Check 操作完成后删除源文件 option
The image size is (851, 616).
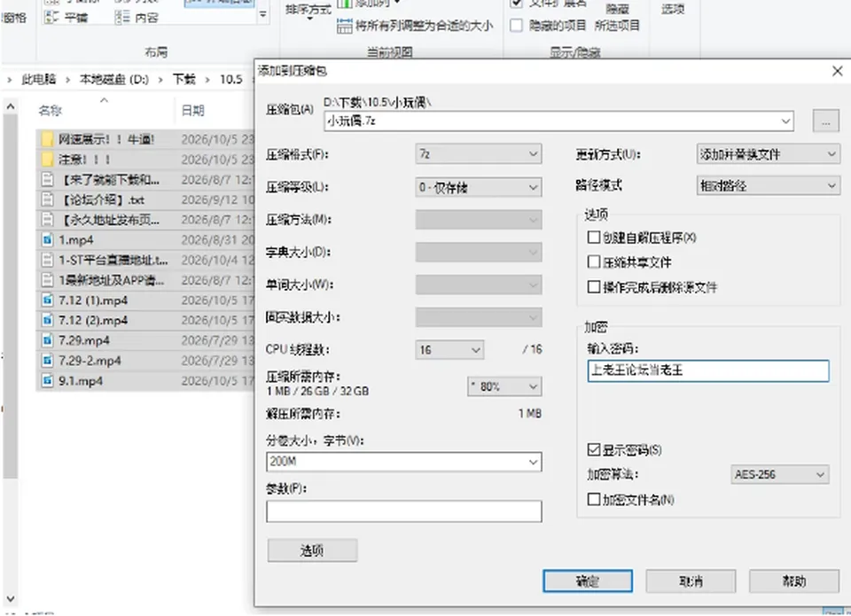coord(594,286)
